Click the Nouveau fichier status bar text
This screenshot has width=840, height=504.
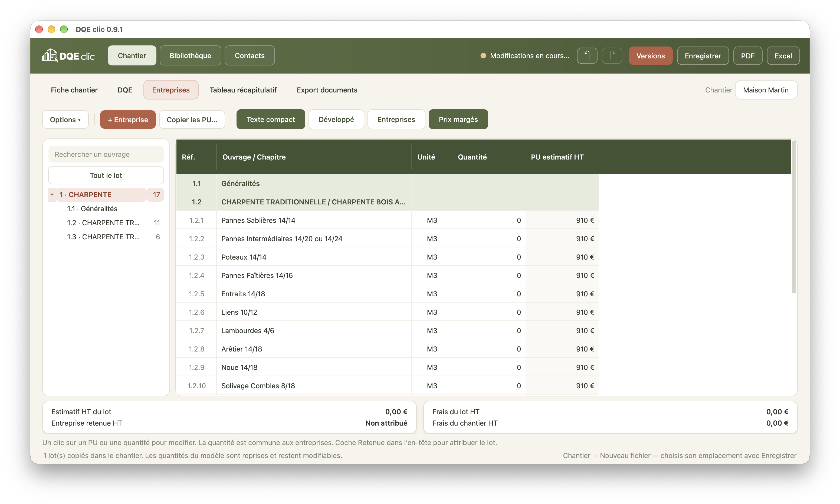(698, 455)
